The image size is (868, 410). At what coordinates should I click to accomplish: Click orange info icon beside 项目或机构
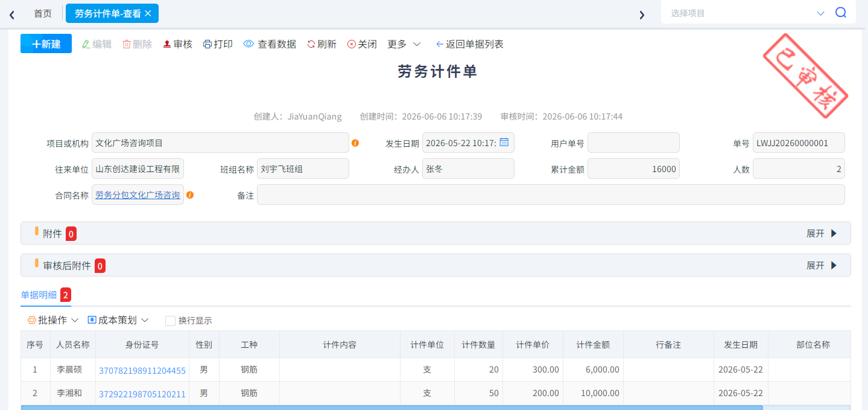click(355, 143)
